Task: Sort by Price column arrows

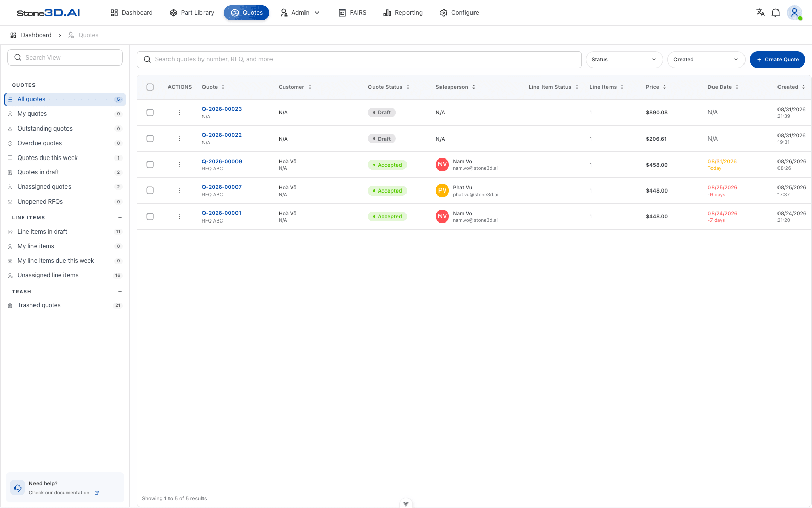Action: pyautogui.click(x=664, y=87)
